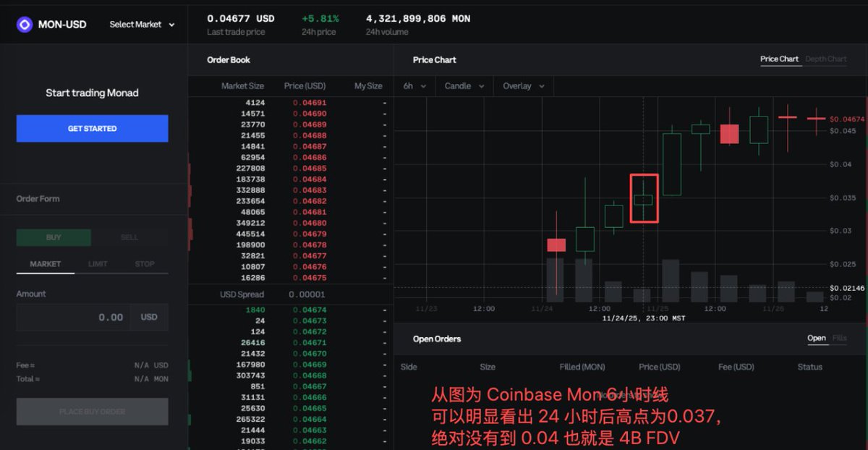Switch to the STOP order tab
This screenshot has height=450, width=868.
(145, 264)
